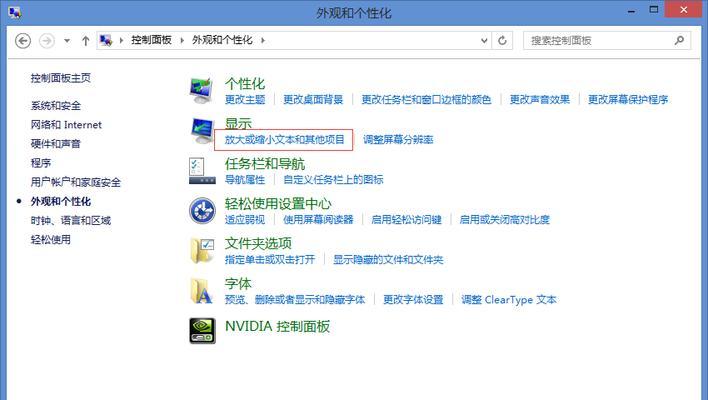Select 外观和个性化 in sidebar

pos(61,201)
